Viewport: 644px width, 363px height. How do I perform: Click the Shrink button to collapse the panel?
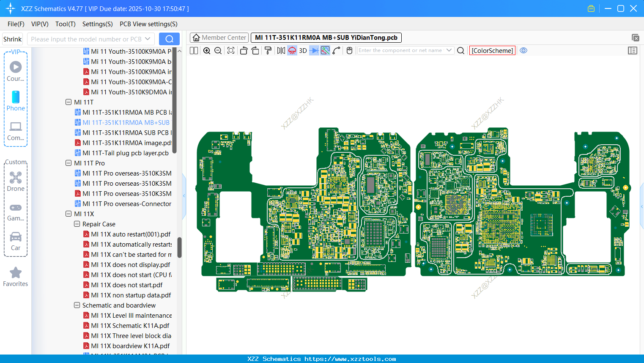12,38
